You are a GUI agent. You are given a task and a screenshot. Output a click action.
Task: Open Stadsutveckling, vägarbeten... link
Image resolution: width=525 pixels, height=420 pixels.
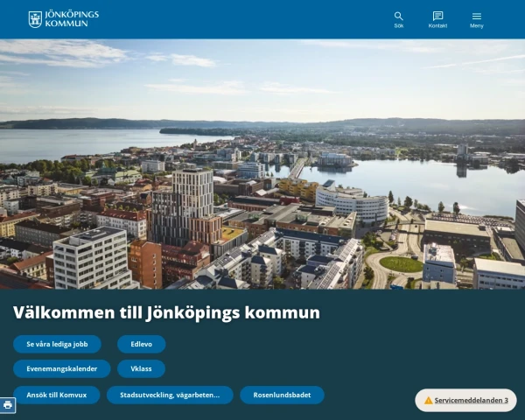tap(170, 395)
